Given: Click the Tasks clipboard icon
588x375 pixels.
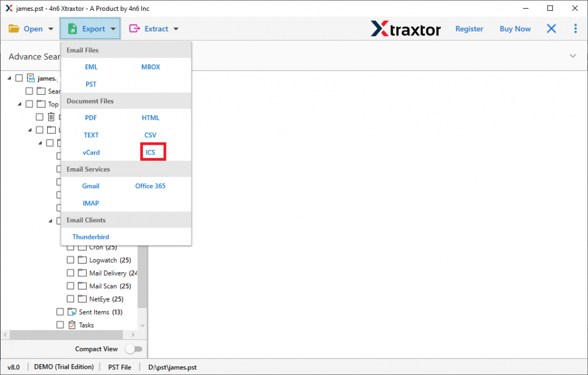Looking at the screenshot, I should coord(72,324).
